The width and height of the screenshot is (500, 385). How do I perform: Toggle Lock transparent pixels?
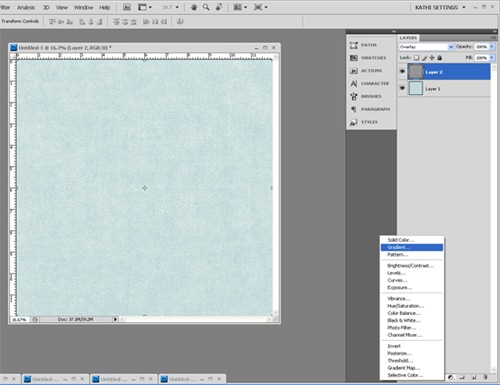coord(416,58)
